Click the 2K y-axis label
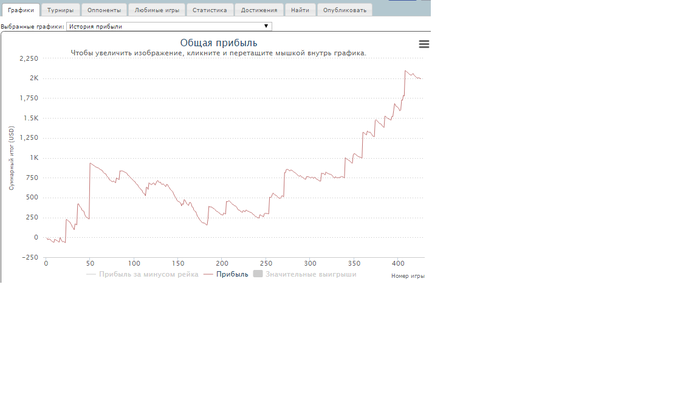 [x=34, y=78]
